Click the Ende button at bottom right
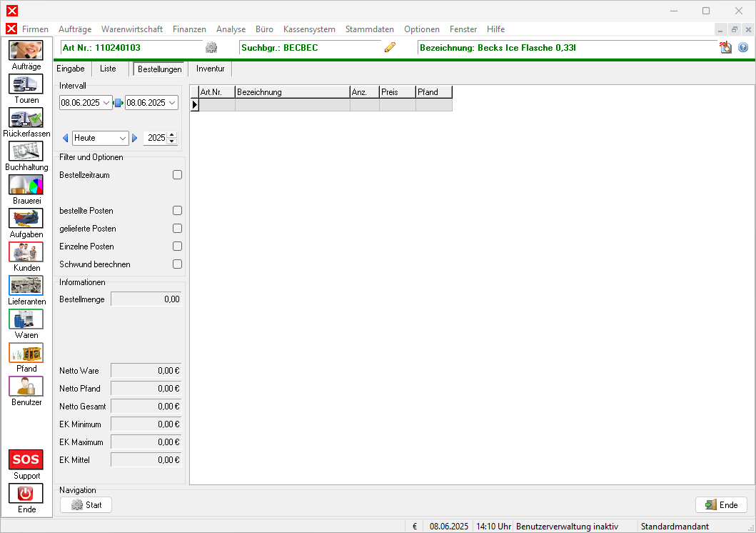The image size is (756, 533). coord(721,505)
